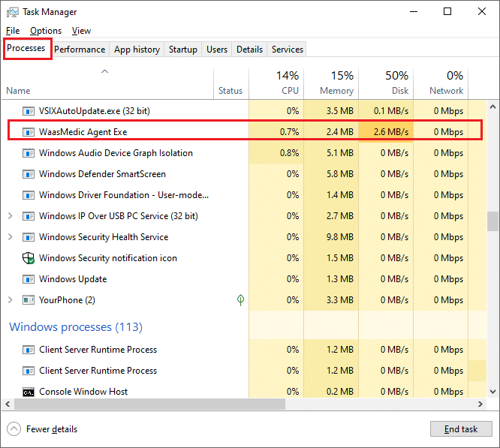Expand the Windows Security Health Service row

[x=11, y=237]
